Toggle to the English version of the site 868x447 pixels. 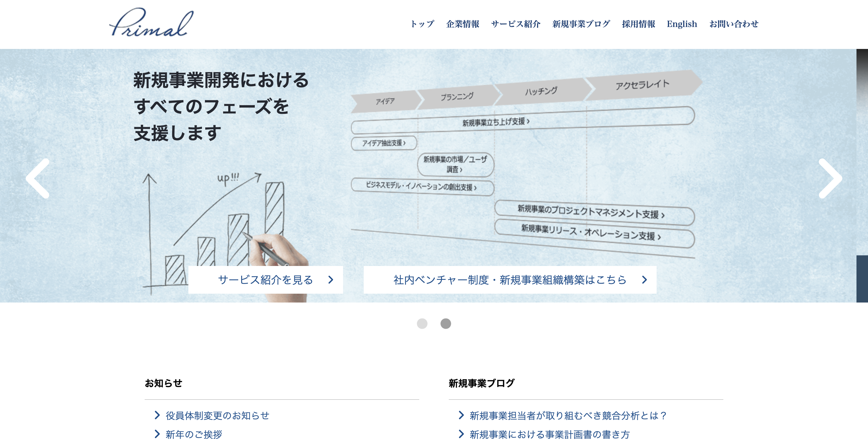point(682,24)
